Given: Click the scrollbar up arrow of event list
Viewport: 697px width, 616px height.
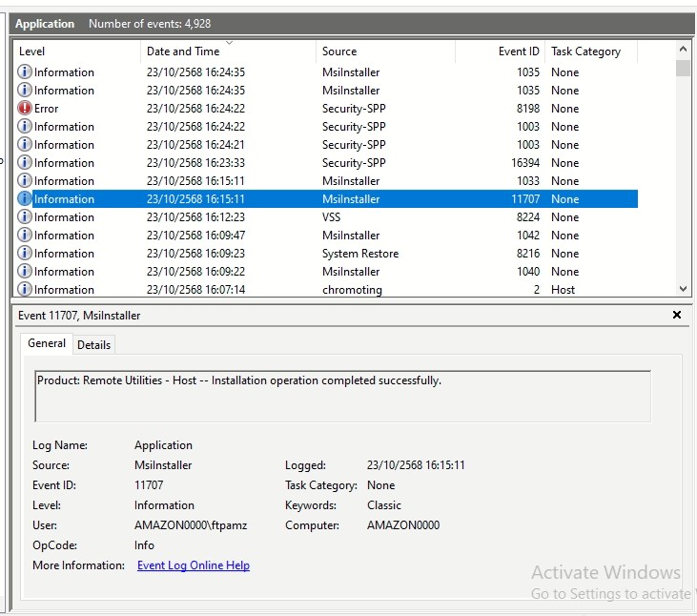Looking at the screenshot, I should click(x=683, y=49).
